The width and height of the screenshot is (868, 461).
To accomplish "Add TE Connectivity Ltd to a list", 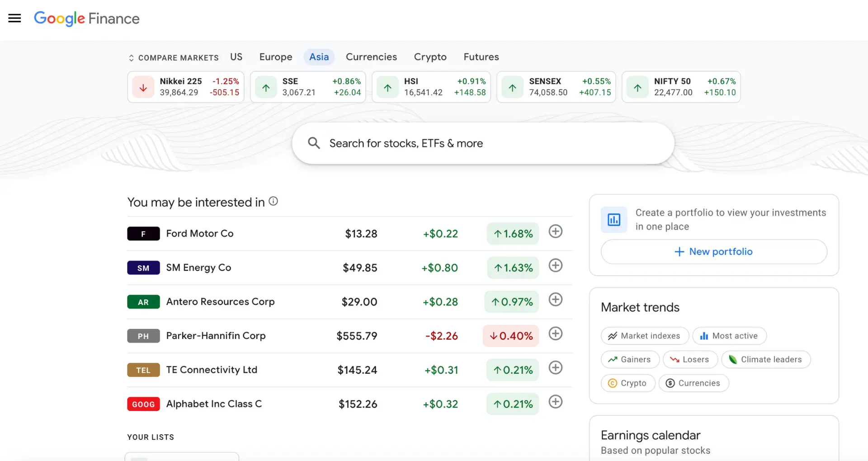I will pyautogui.click(x=555, y=367).
